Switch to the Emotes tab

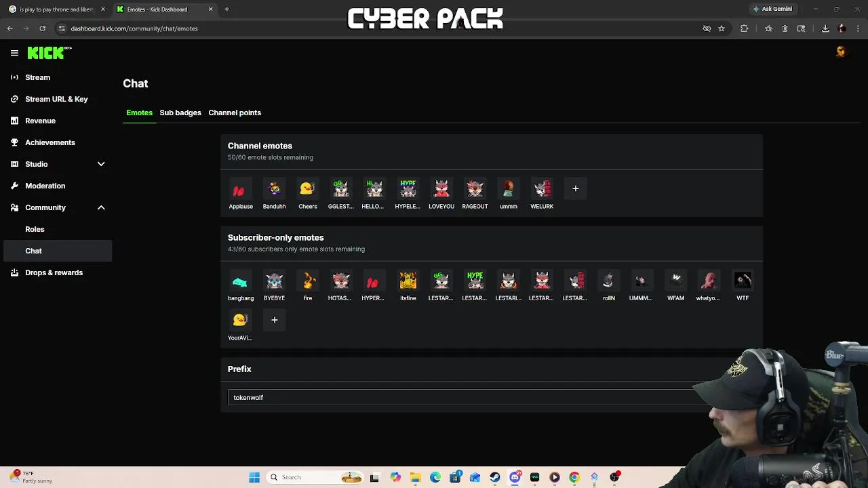coord(139,113)
